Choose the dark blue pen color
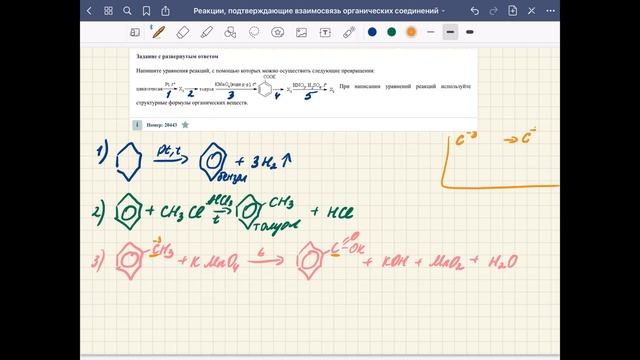Image resolution: width=640 pixels, height=360 pixels. point(372,32)
